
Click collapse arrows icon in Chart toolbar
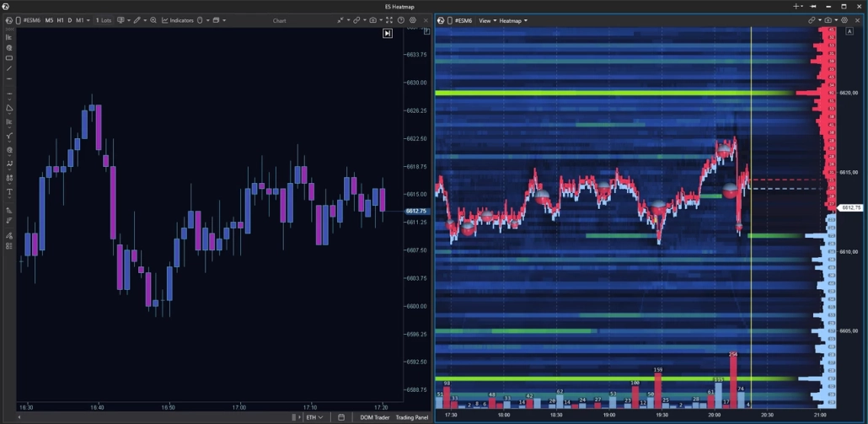click(x=340, y=20)
